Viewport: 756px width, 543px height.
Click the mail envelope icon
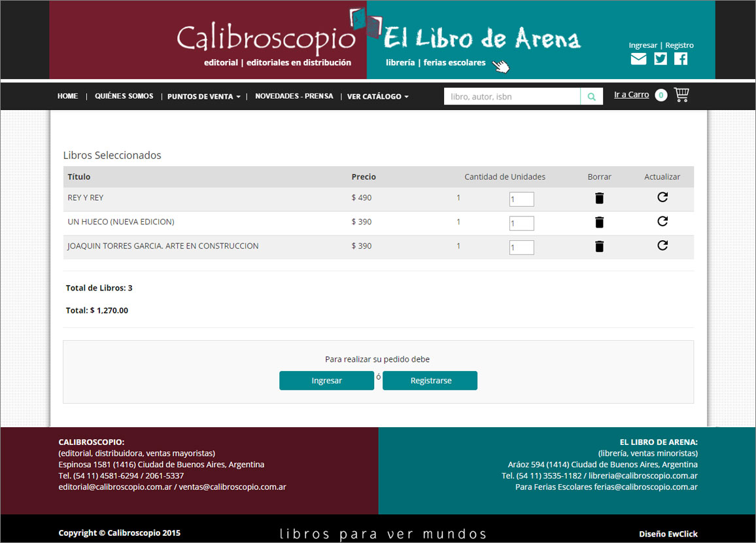(638, 59)
